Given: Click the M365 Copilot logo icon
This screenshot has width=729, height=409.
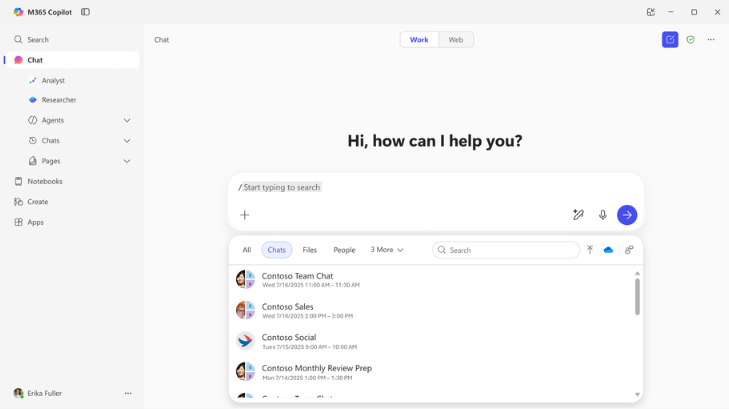Looking at the screenshot, I should point(18,12).
